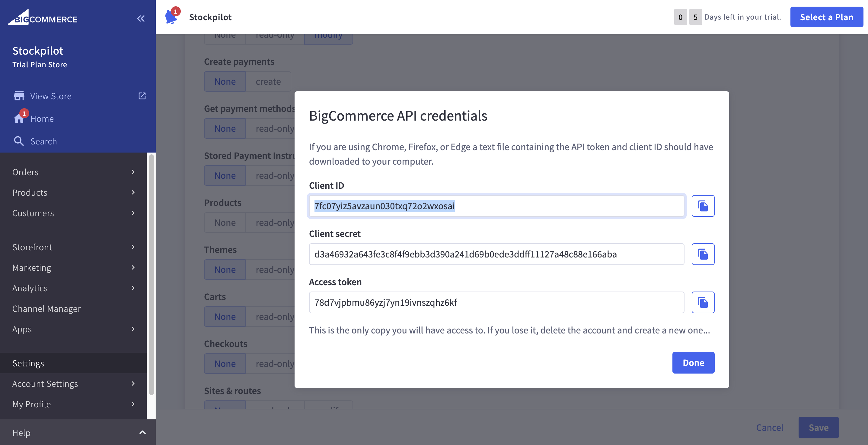Collapse the sidebar with double-chevron icon
868x445 pixels.
[141, 18]
